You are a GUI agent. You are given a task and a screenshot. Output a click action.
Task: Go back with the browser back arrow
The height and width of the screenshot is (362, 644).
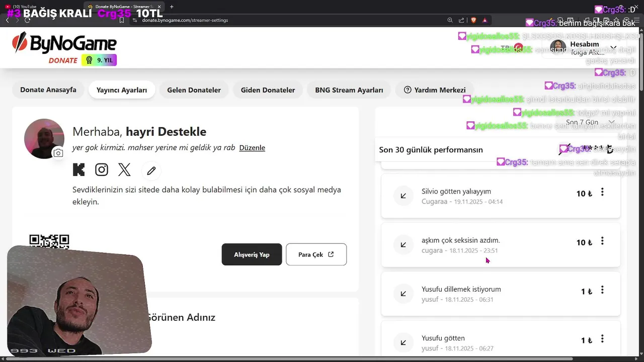(8, 20)
